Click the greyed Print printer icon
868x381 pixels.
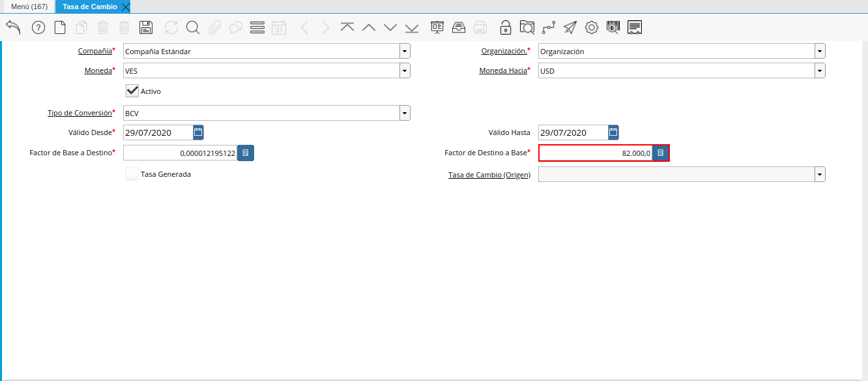(x=480, y=27)
